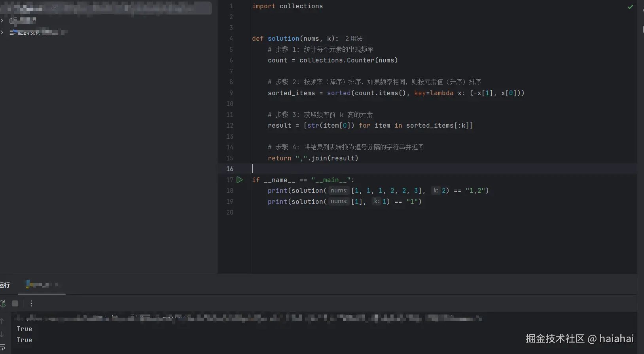Switch to the run configuration tab with Python icon
This screenshot has height=354, width=644.
(x=42, y=284)
